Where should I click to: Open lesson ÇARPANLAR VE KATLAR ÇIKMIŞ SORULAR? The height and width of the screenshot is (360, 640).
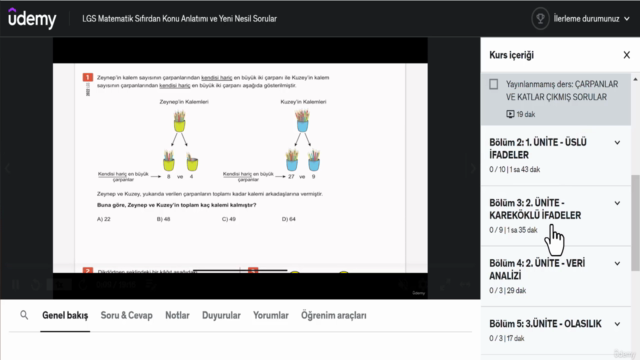click(x=556, y=99)
